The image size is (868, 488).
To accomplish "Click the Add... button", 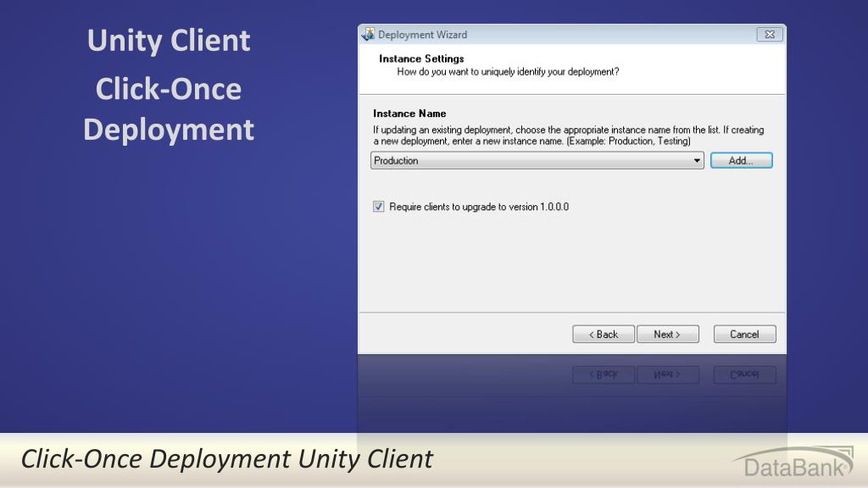I will (x=741, y=160).
